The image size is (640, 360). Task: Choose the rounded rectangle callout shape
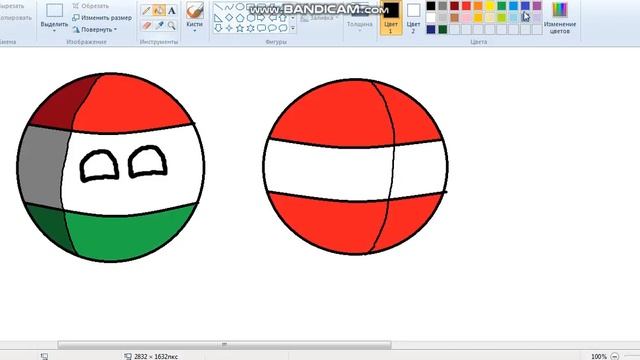(261, 28)
